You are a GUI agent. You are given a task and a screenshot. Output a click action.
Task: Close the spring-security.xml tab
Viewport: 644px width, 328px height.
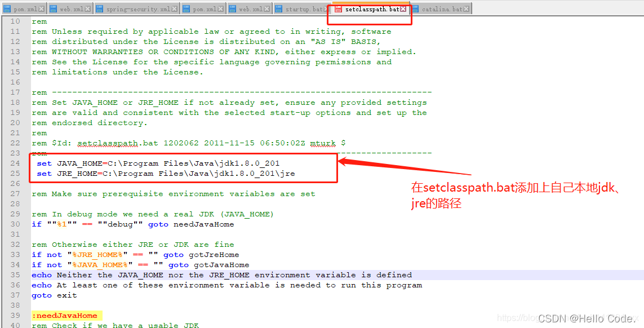click(x=175, y=9)
